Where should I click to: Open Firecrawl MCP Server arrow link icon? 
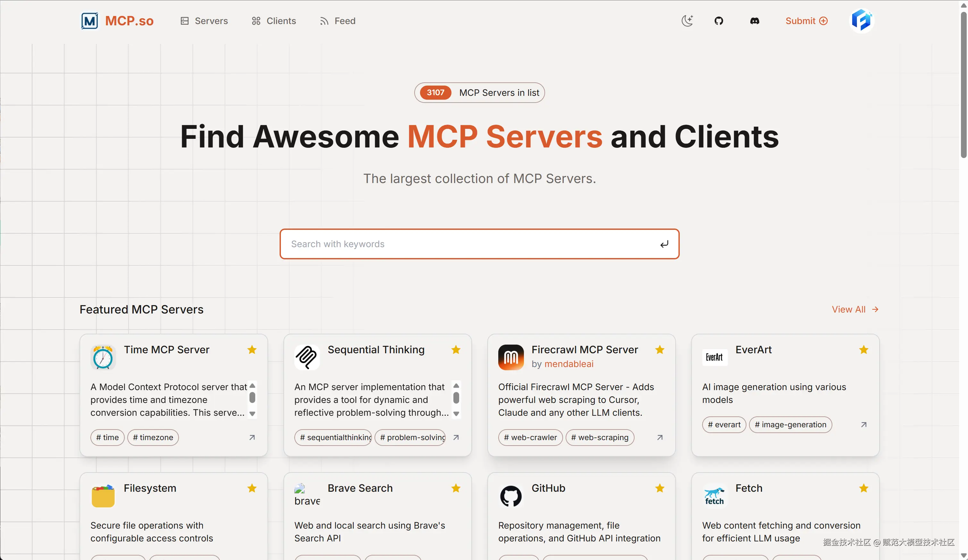[x=660, y=438]
